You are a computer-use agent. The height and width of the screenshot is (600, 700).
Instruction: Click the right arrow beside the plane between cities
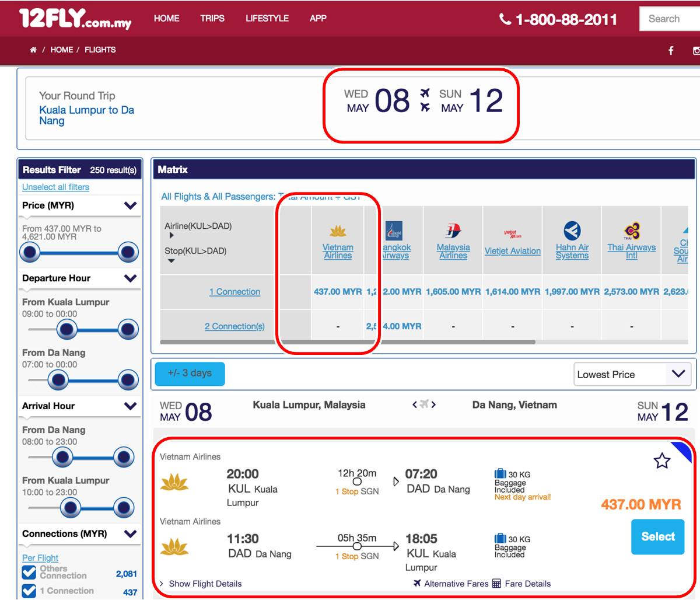tap(433, 404)
